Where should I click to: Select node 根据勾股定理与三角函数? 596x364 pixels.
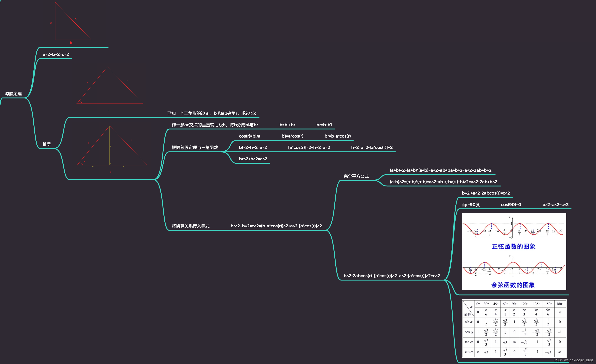click(195, 148)
